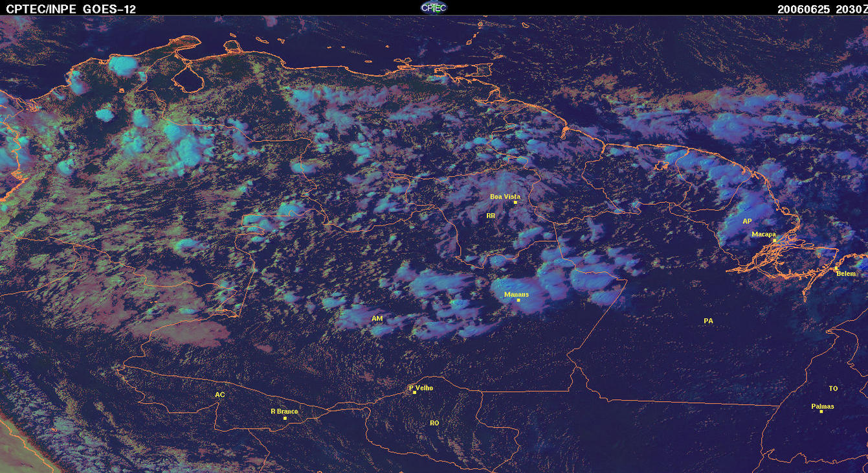Click the AC state label
868x473 pixels.
click(x=220, y=395)
